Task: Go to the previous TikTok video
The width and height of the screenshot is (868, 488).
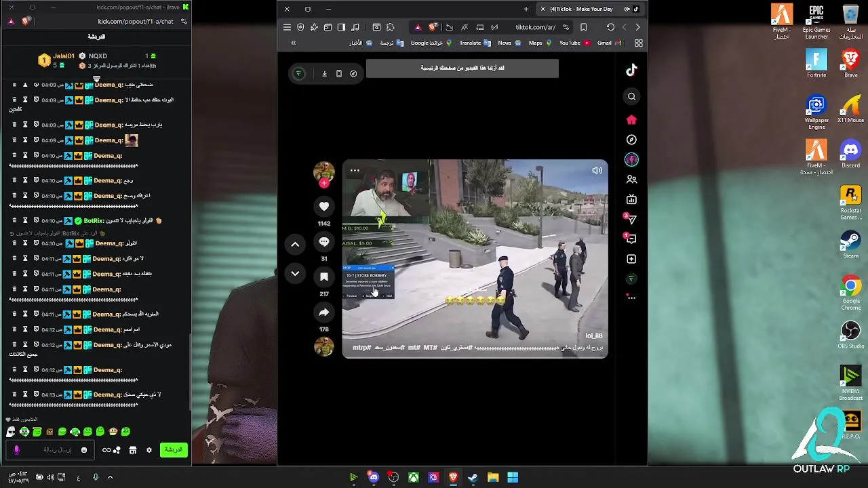Action: click(295, 244)
